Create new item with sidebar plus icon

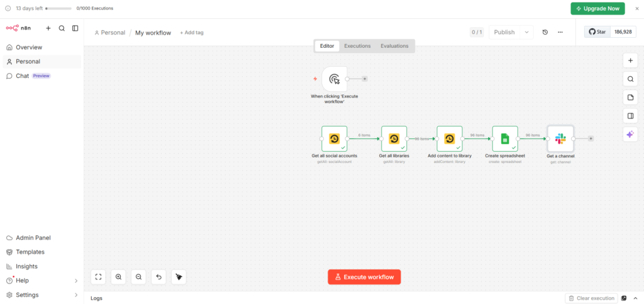click(48, 28)
